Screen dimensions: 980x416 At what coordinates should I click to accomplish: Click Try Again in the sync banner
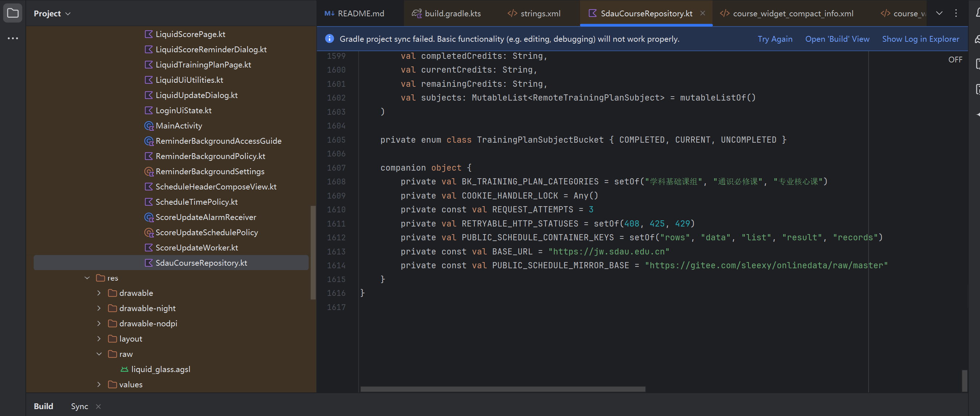775,39
